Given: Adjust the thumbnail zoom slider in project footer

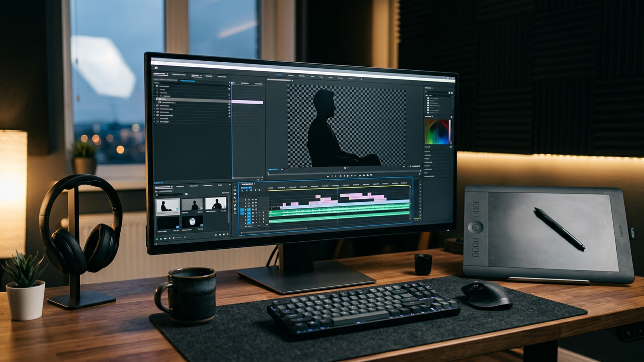Looking at the screenshot, I should pyautogui.click(x=177, y=238).
